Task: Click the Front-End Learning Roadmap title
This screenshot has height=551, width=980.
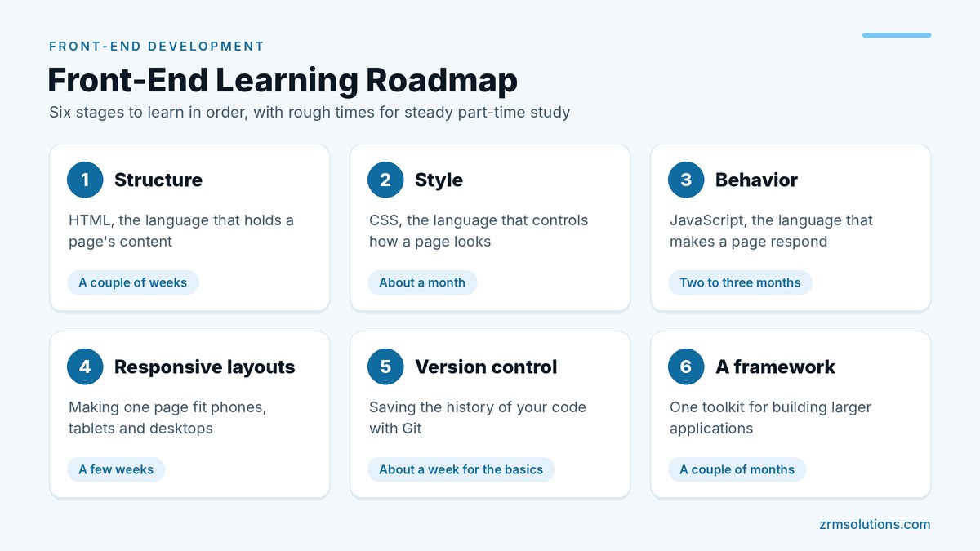Action: click(283, 80)
